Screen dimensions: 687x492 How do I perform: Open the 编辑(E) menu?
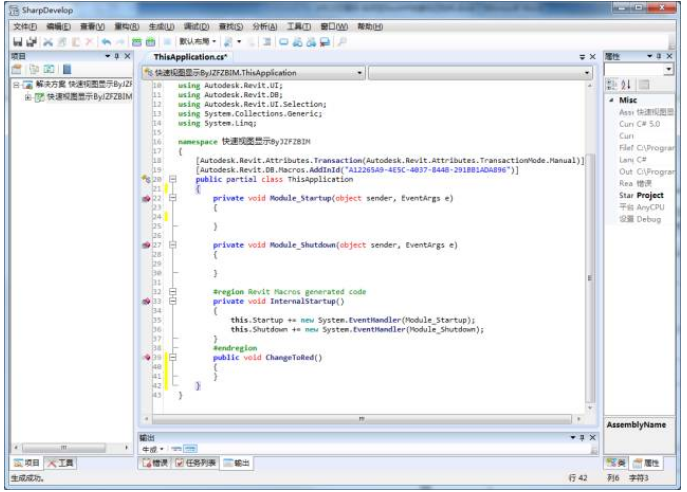click(58, 27)
